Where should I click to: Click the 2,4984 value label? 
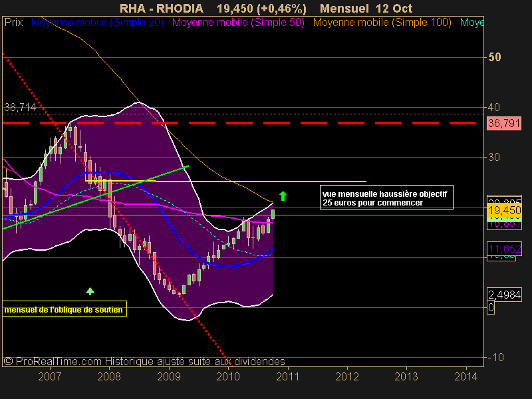click(x=504, y=295)
